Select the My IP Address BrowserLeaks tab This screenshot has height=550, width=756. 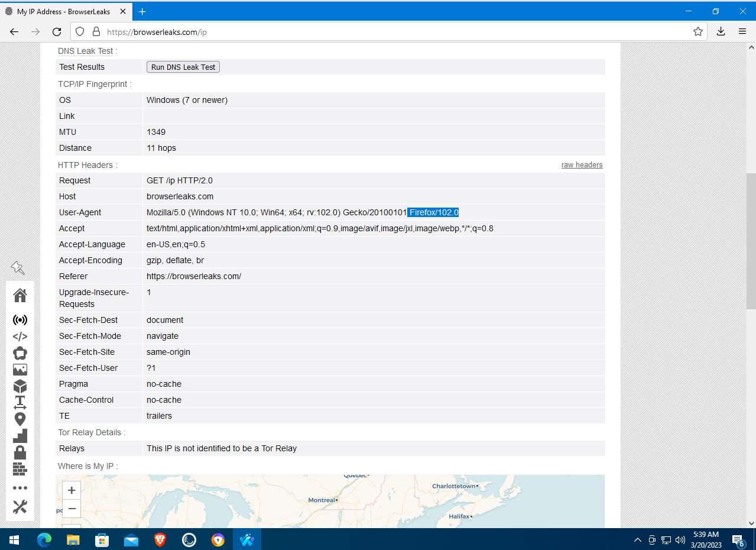[x=65, y=11]
